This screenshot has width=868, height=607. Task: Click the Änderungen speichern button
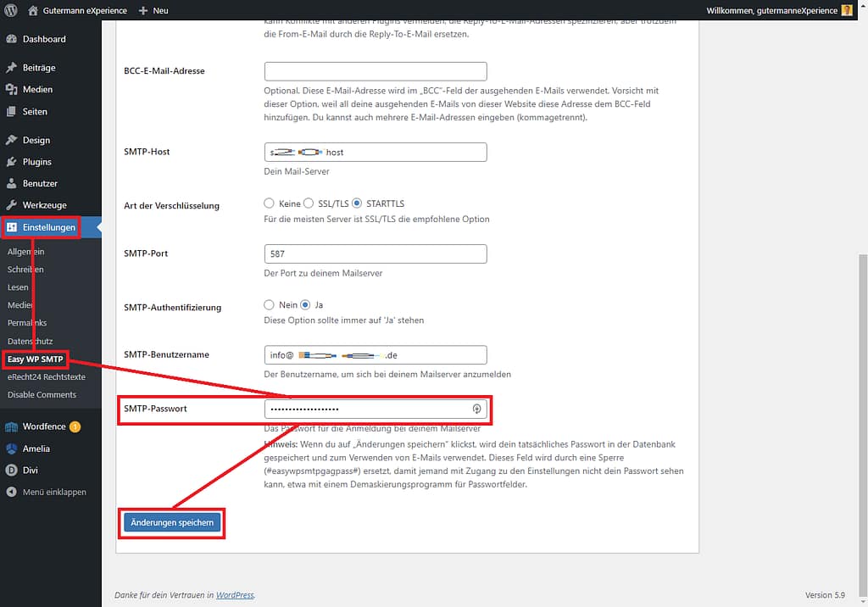pos(172,523)
